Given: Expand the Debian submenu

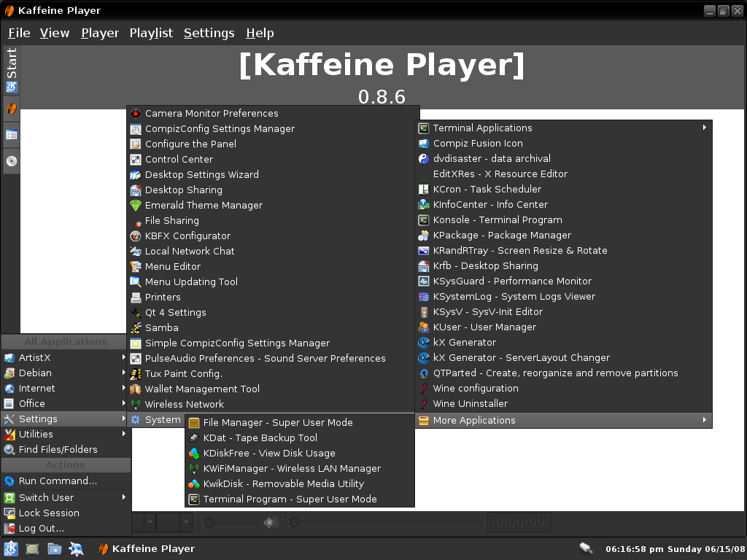Looking at the screenshot, I should [66, 373].
